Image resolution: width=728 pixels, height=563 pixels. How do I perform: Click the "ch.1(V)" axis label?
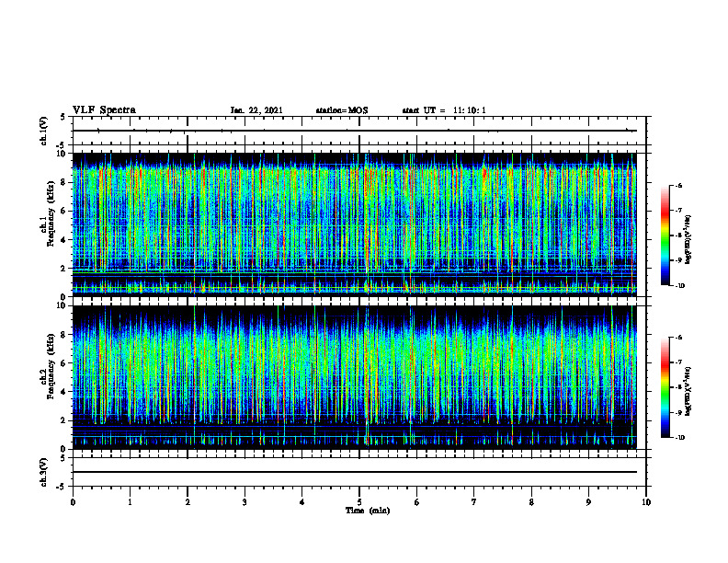click(44, 131)
